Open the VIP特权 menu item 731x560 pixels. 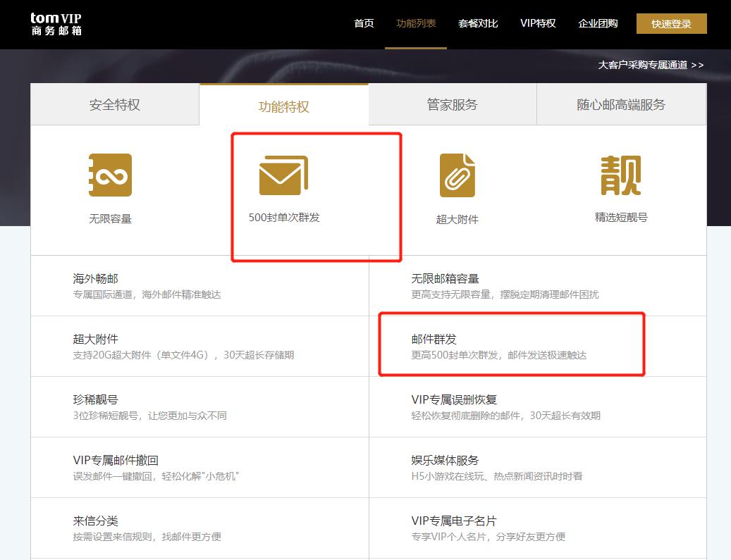[x=538, y=23]
